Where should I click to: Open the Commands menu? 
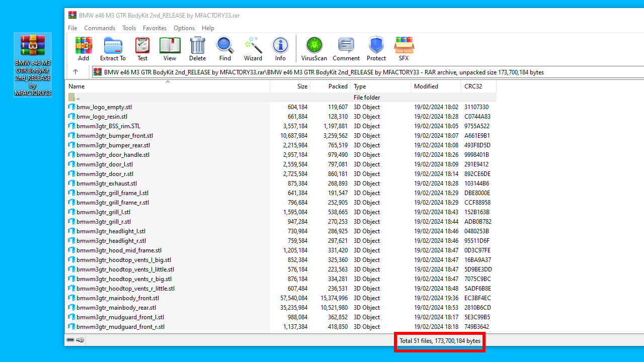100,28
